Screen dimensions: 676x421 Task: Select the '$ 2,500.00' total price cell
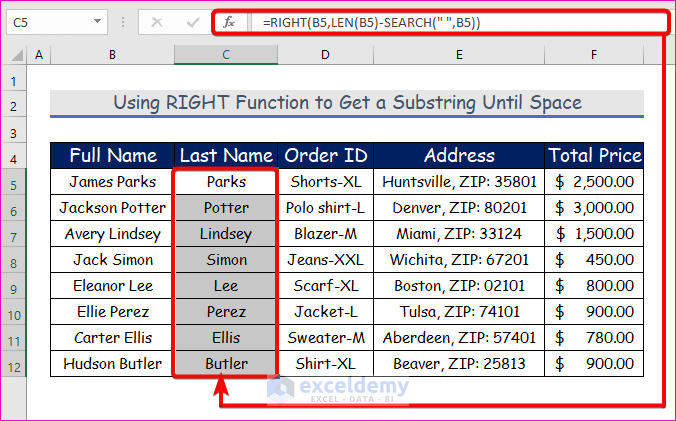tap(594, 182)
